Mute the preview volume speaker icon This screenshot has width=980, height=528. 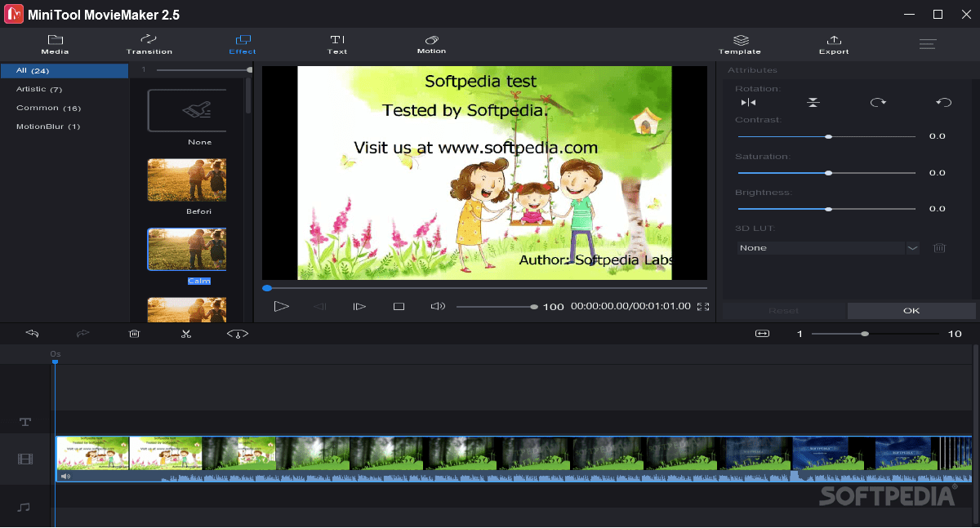(x=438, y=307)
